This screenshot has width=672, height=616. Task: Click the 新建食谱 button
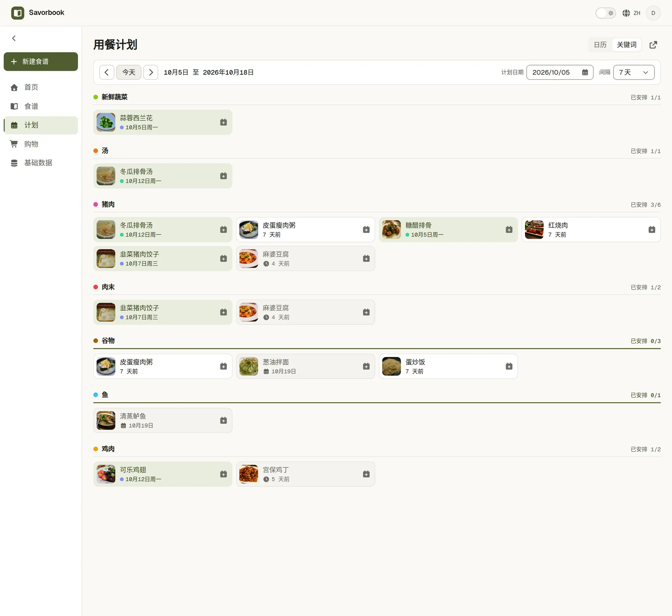coord(41,62)
